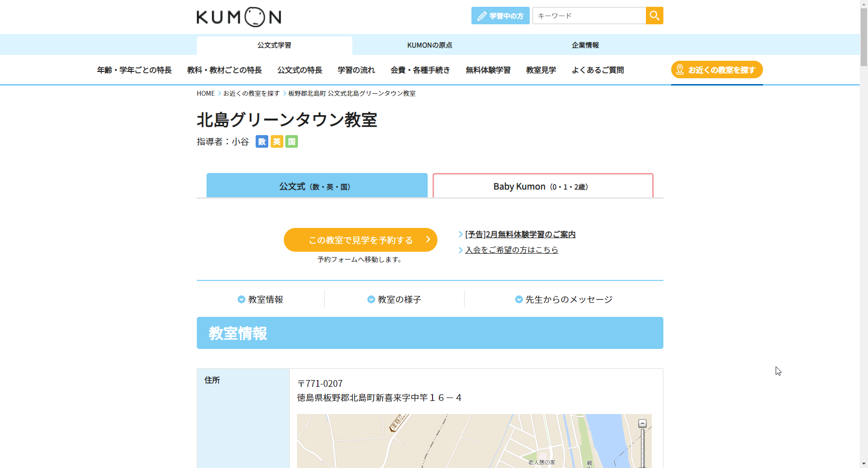The image size is (868, 468).
Task: Go to HOME breadcrumb link
Action: (206, 93)
